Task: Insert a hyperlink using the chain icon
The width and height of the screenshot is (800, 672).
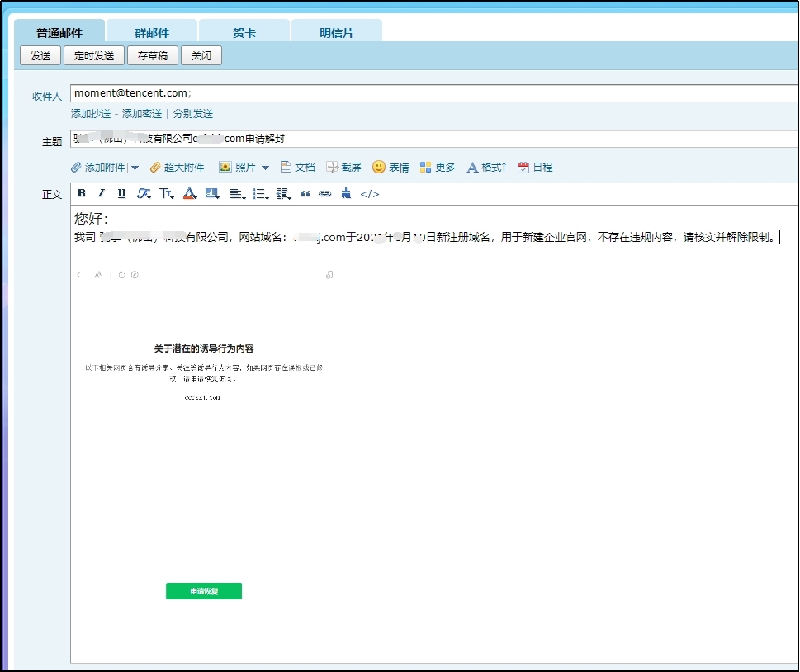Action: tap(324, 194)
